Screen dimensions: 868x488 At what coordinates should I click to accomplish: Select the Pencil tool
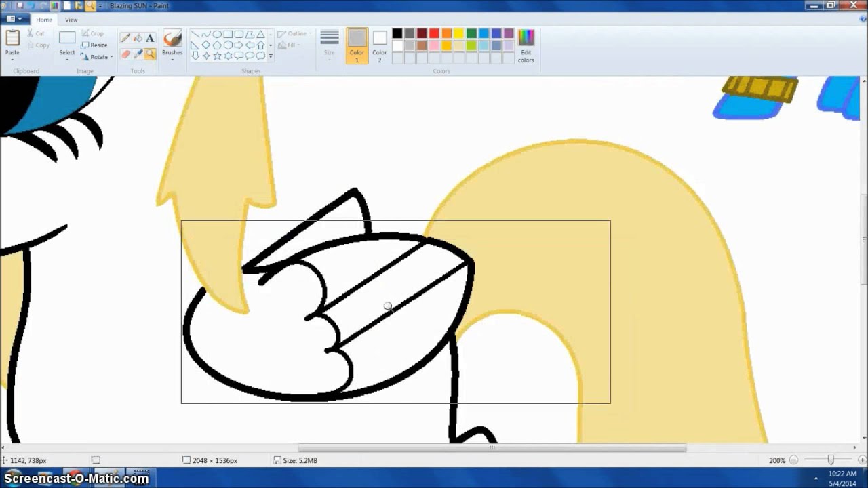coord(125,38)
